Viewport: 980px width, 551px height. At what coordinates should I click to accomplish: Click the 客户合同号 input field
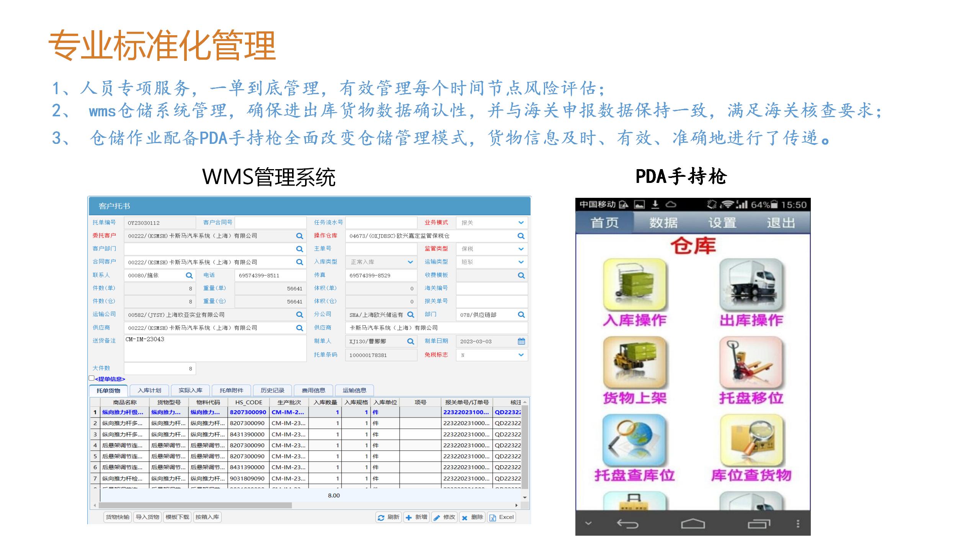point(271,223)
